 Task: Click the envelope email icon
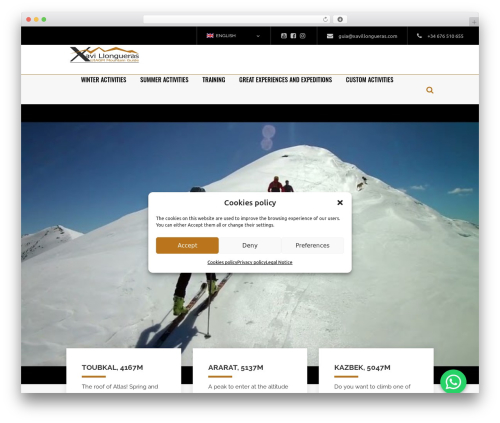tap(330, 36)
